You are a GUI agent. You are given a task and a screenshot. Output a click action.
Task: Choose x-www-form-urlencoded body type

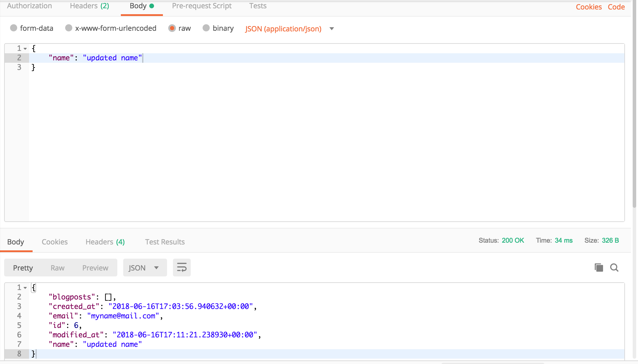click(69, 28)
